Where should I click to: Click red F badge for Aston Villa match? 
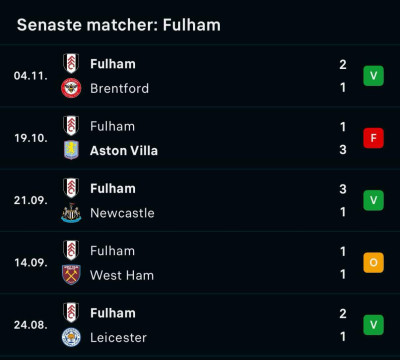pyautogui.click(x=373, y=138)
